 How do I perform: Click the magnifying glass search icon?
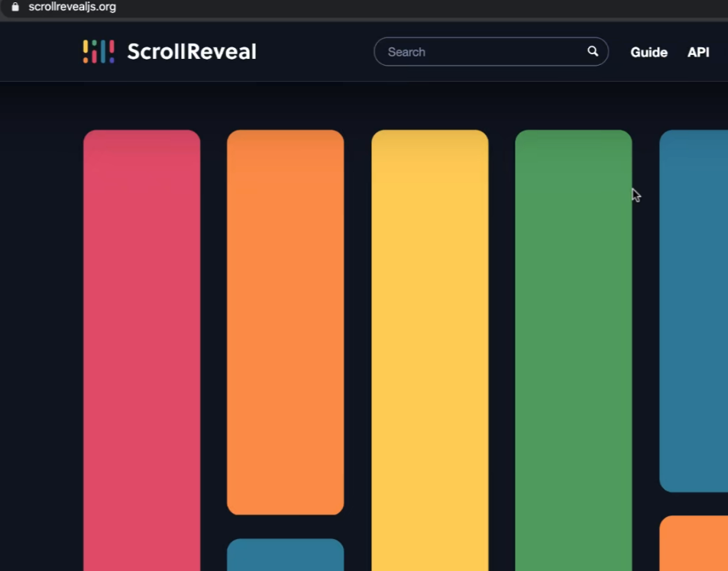pyautogui.click(x=593, y=51)
